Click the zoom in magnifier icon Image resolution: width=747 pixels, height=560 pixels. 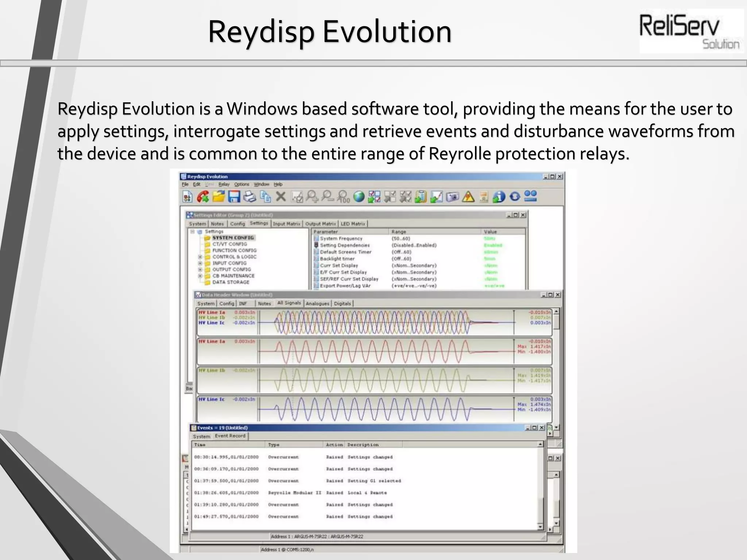(312, 197)
